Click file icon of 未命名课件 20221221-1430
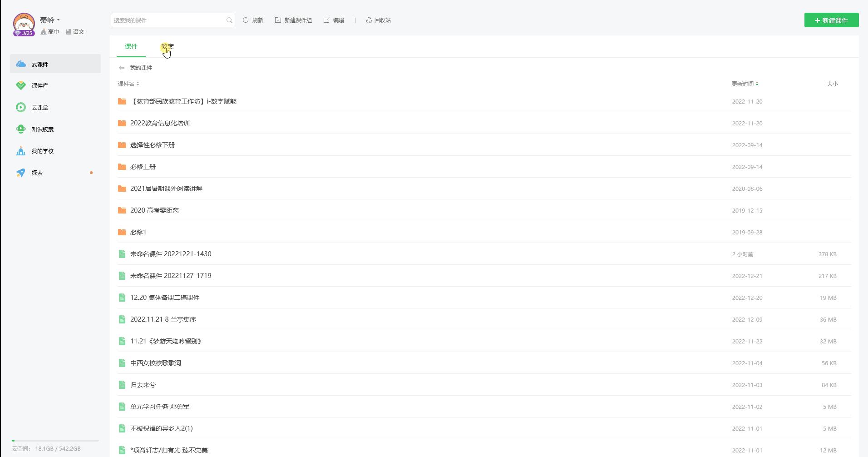Screen dimensions: 868x457 pos(122,254)
